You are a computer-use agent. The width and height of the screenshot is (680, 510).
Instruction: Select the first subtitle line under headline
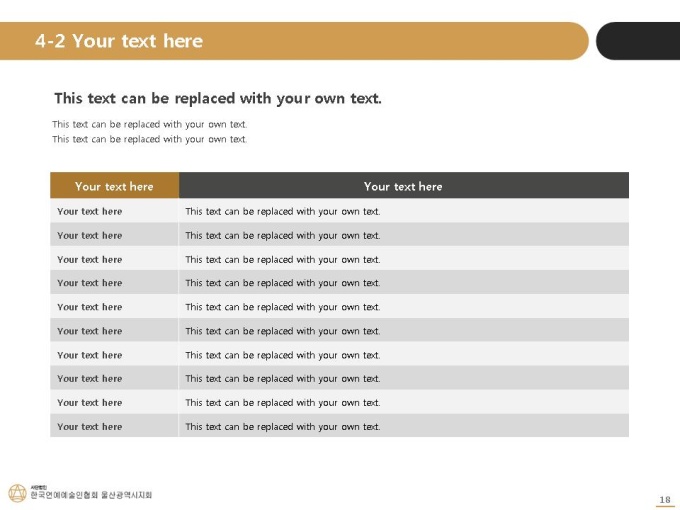pyautogui.click(x=150, y=124)
